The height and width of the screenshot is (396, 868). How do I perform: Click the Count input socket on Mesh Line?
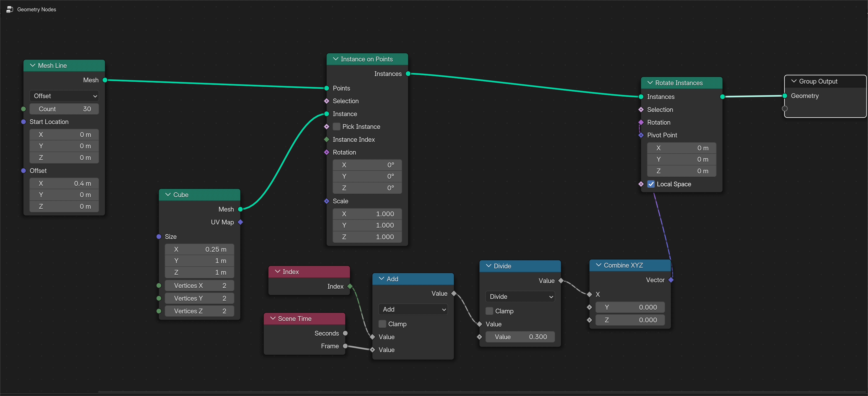pyautogui.click(x=24, y=109)
